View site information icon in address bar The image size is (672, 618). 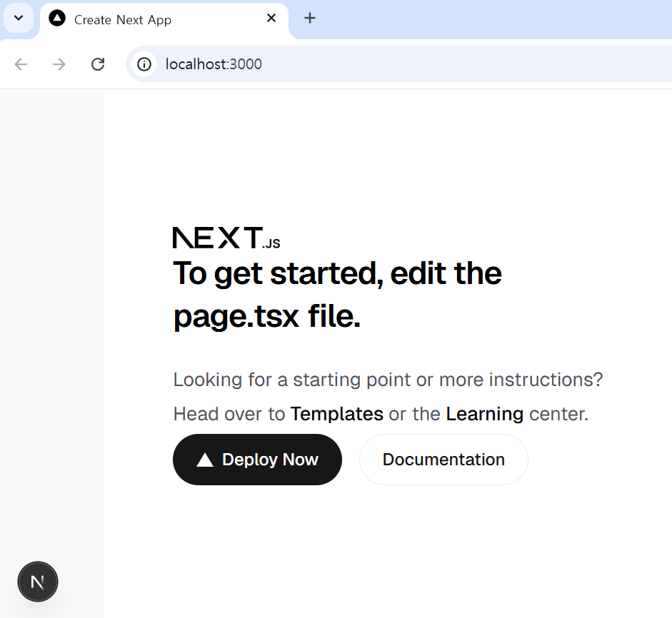pos(144,64)
